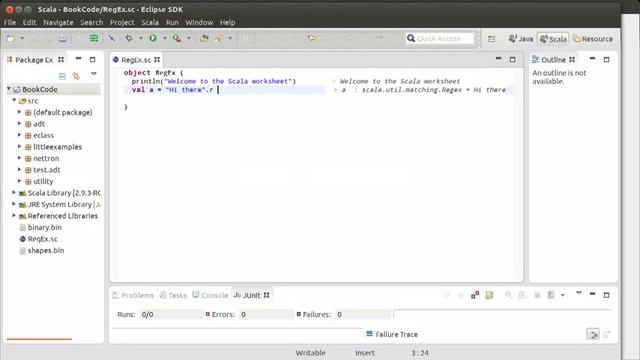Open the New file dropdown arrow

pos(22,38)
